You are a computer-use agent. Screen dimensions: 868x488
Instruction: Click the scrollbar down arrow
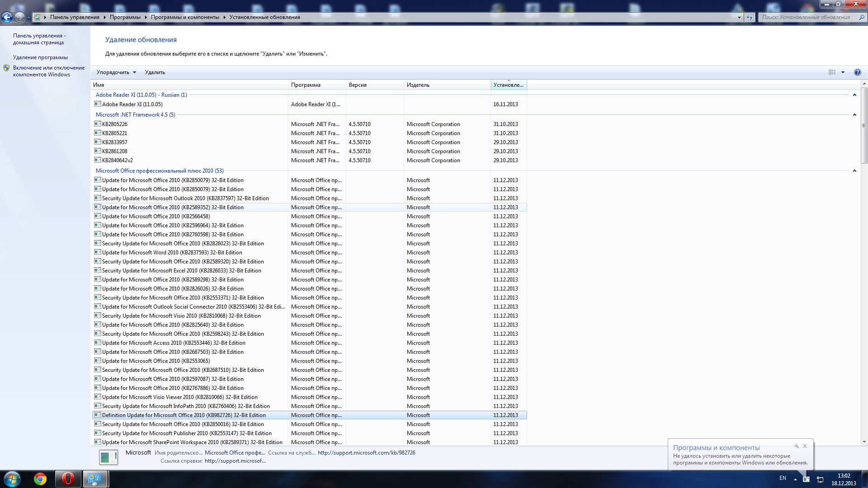tap(864, 442)
